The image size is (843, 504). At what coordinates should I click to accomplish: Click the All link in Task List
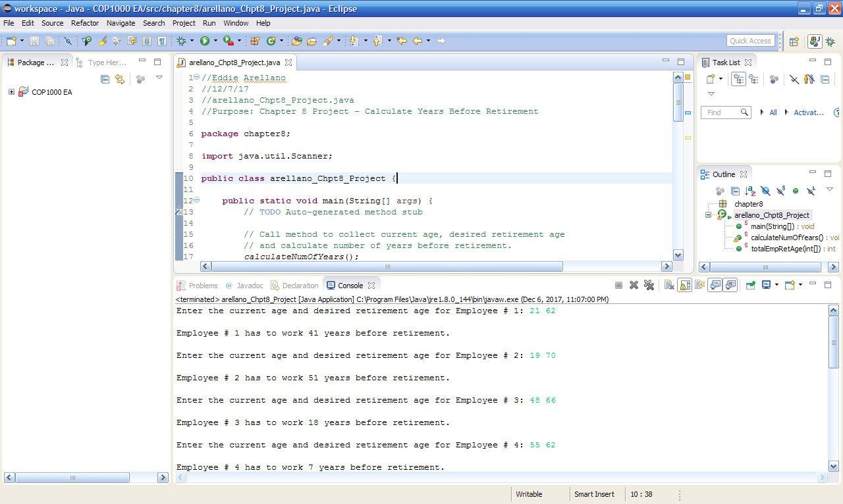point(773,113)
